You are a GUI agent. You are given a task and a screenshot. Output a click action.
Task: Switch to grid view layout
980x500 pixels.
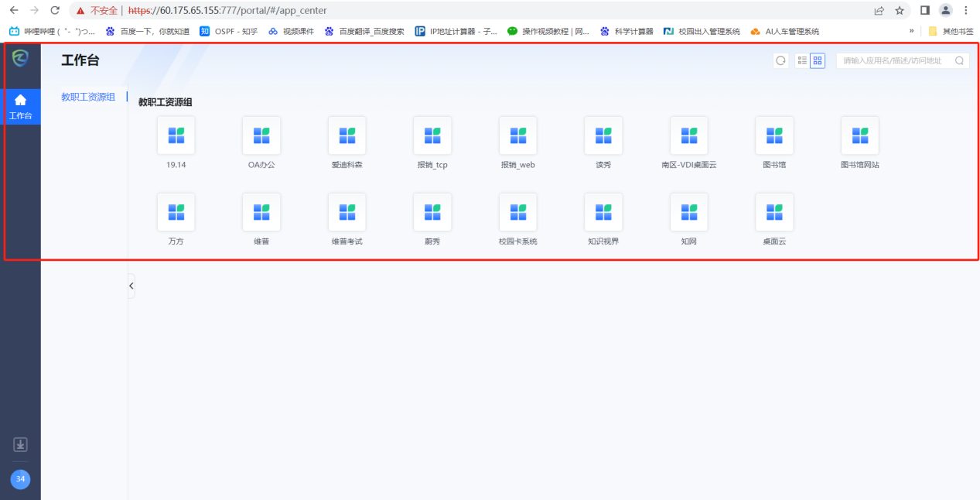point(818,61)
